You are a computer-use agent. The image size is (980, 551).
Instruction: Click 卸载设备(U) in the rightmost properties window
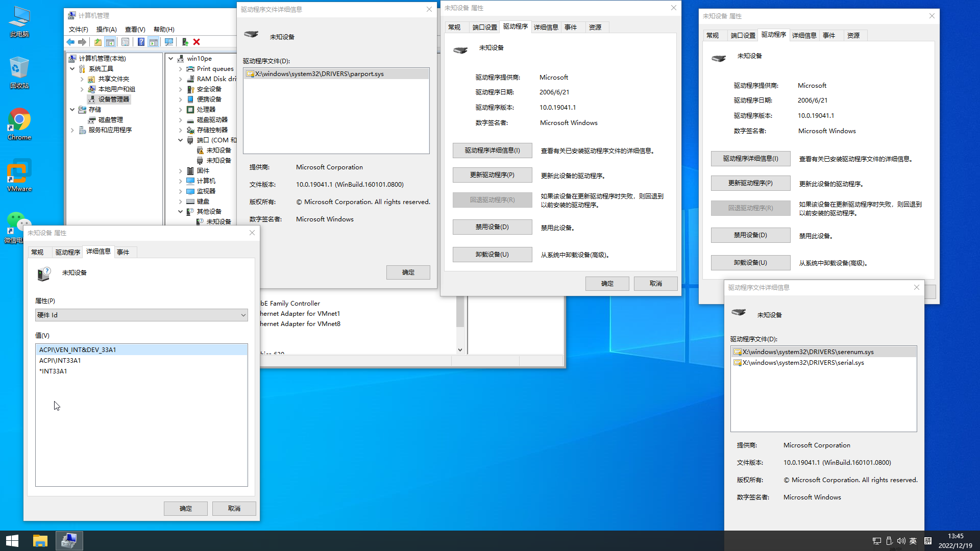coord(750,263)
